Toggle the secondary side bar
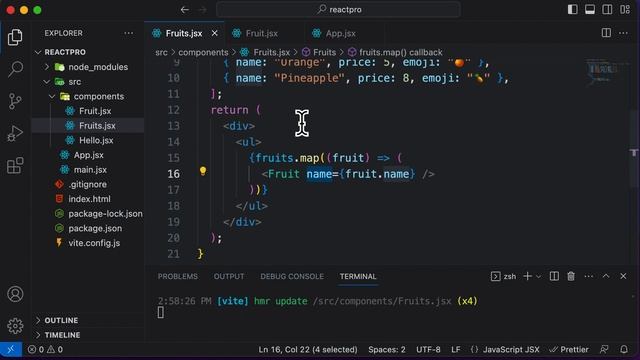The width and height of the screenshot is (640, 360). [x=607, y=9]
